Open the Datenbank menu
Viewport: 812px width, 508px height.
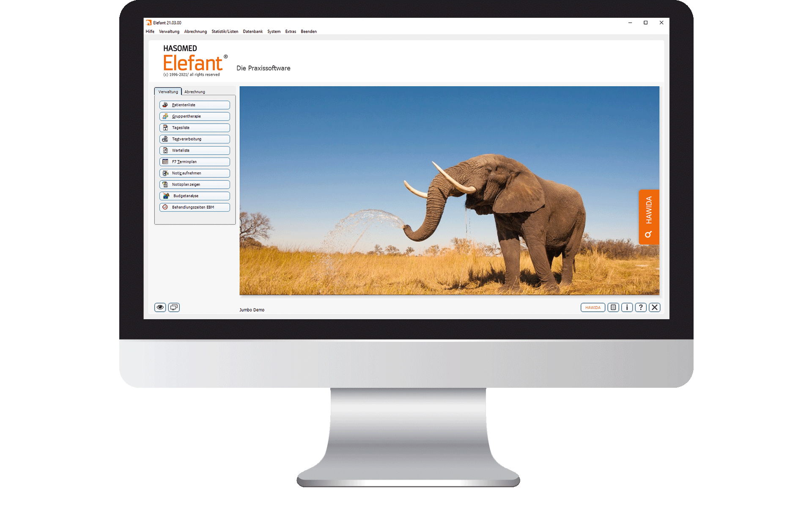pyautogui.click(x=253, y=32)
